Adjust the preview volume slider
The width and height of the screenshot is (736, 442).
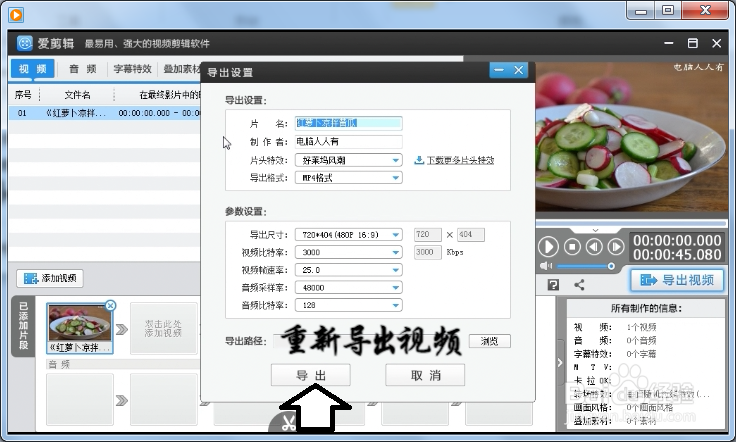[x=585, y=266]
